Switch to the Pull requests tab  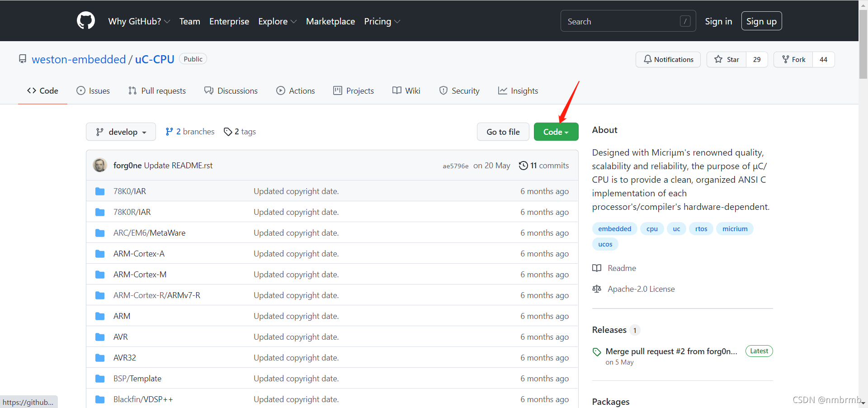click(x=157, y=90)
